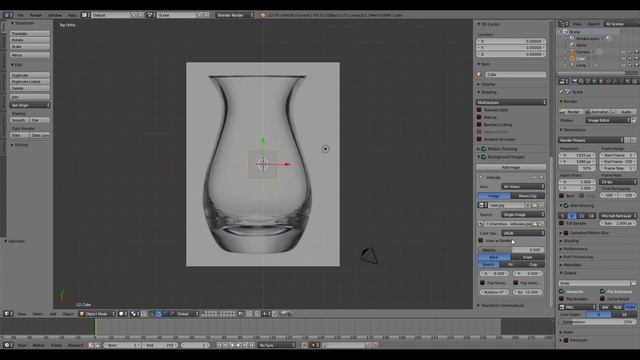
Task: Browse output path folder icon
Action: [x=633, y=283]
